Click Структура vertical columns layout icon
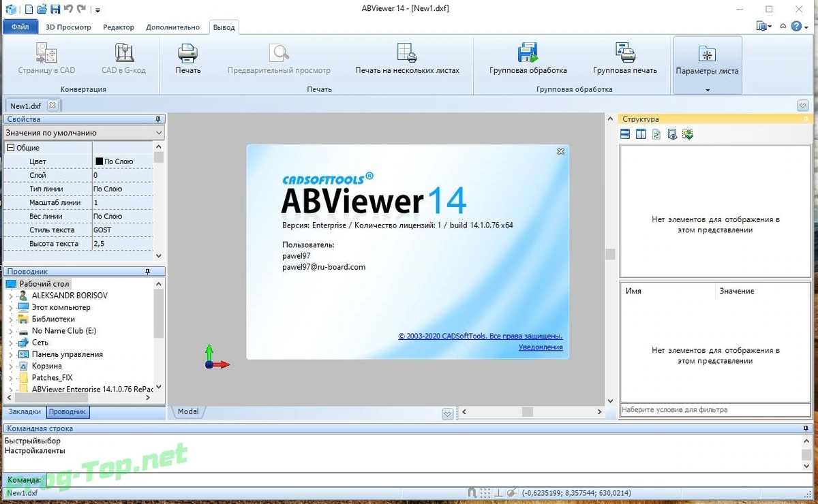Viewport: 818px width, 504px height. [641, 134]
